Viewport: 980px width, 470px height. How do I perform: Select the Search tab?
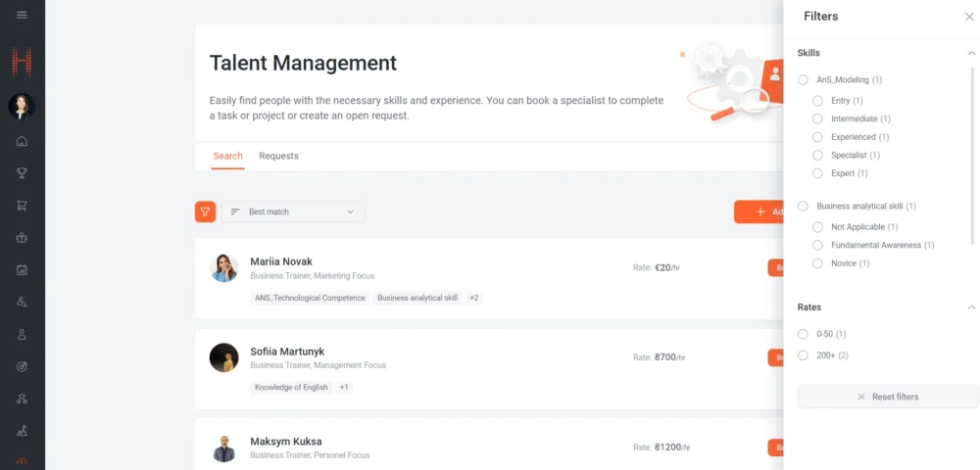227,156
